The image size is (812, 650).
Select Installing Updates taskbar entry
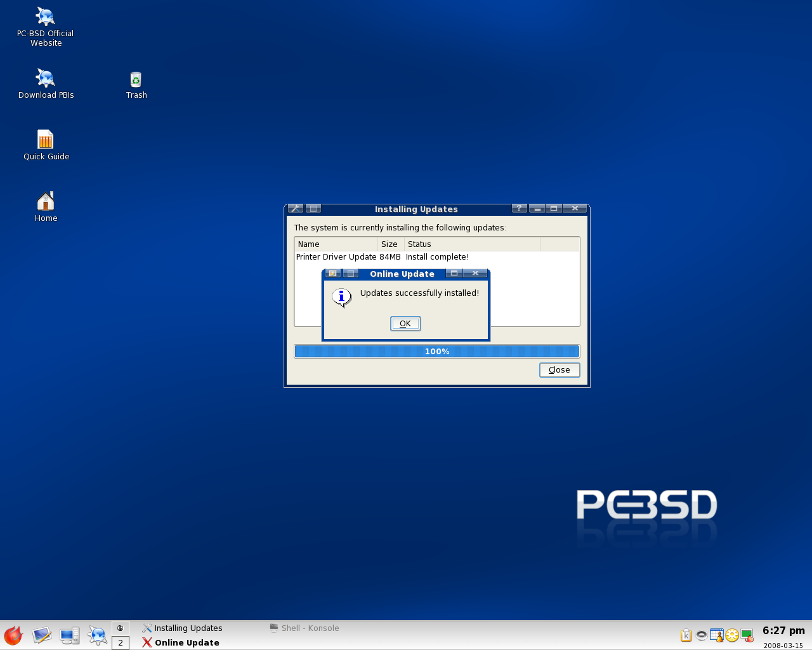(183, 628)
